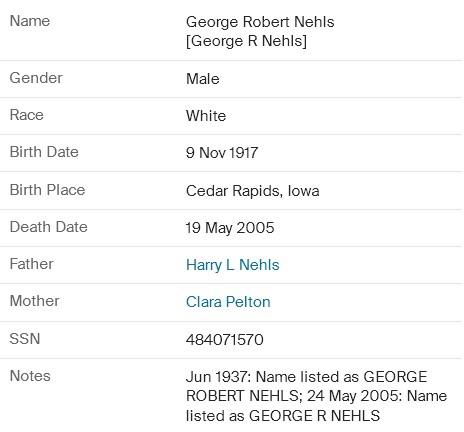Click the name George Robert Nehls
Viewport: 464px width, 432px height.
260,22
